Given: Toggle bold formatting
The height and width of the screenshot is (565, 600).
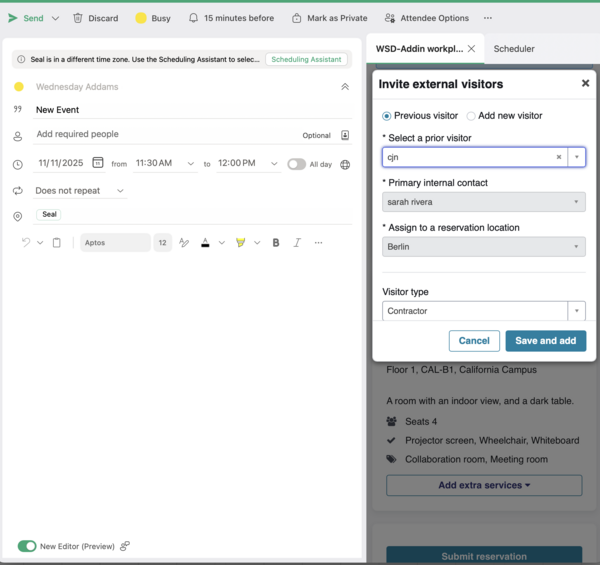Looking at the screenshot, I should 276,243.
